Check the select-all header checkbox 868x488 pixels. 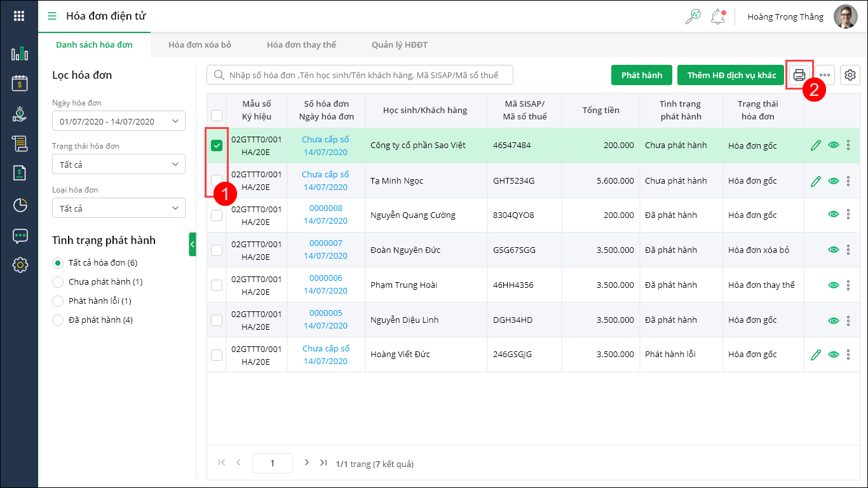point(217,115)
